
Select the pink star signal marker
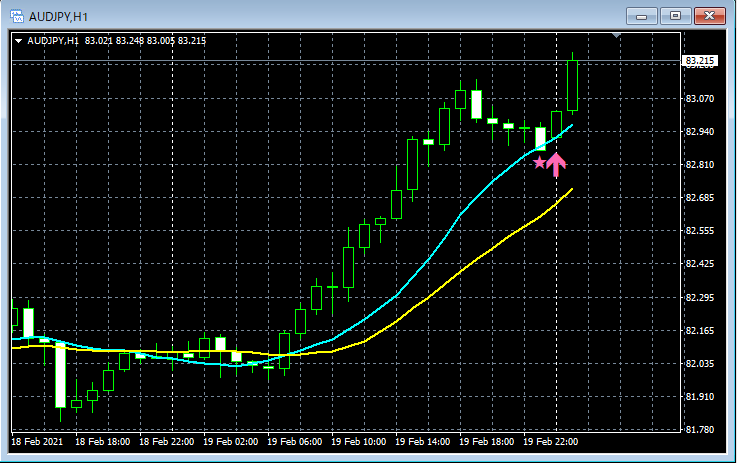[x=539, y=163]
